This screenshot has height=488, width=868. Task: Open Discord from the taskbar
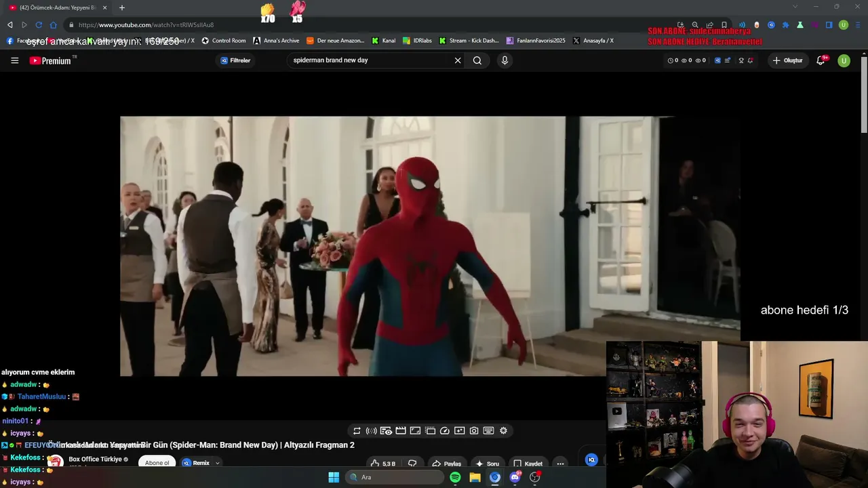click(x=515, y=477)
